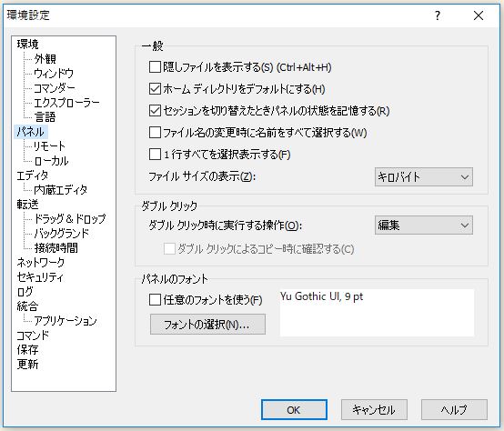This screenshot has width=504, height=431.
Task: Select エディタ in the settings tree
Action: point(33,175)
